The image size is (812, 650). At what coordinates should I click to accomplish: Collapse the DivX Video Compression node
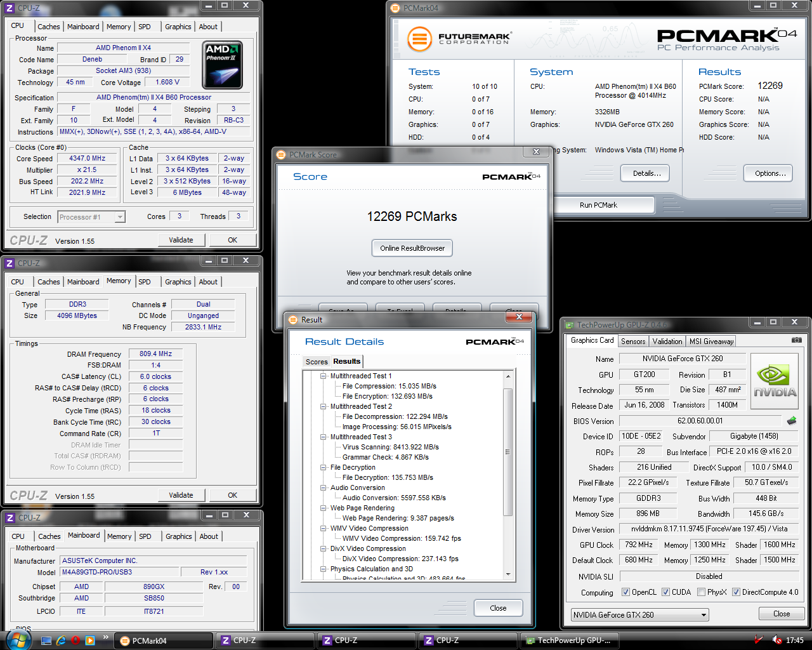(324, 548)
